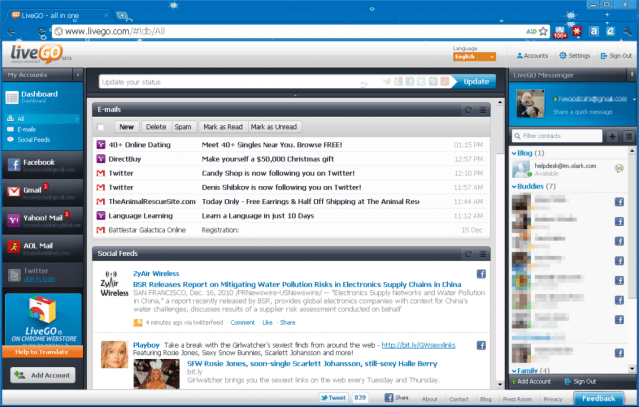Open the Yahoo! Mail account
The image size is (639, 407).
(40, 218)
